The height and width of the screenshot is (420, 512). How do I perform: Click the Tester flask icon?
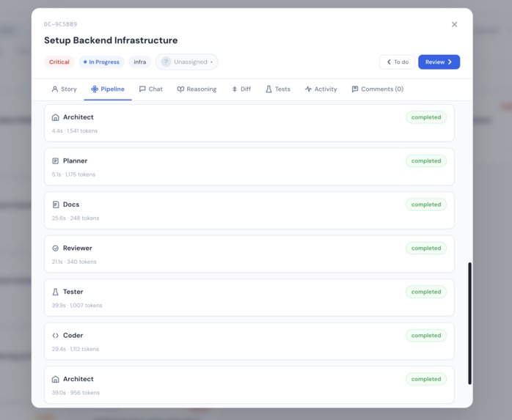click(x=56, y=292)
